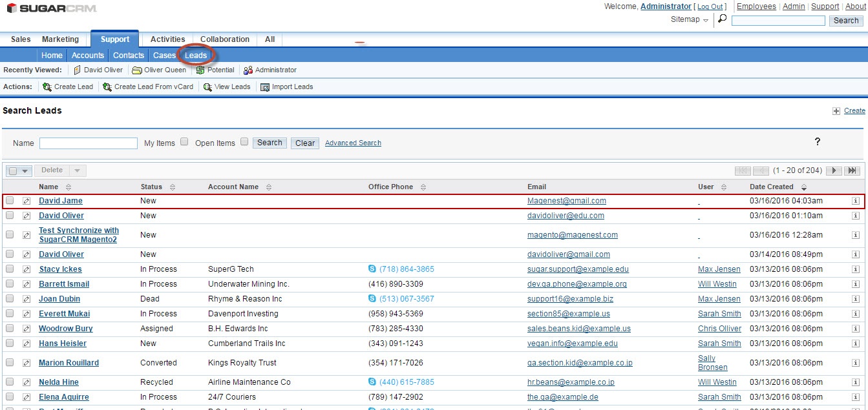The image size is (868, 410).
Task: Click the magnifier icon beside global search
Action: click(x=722, y=19)
